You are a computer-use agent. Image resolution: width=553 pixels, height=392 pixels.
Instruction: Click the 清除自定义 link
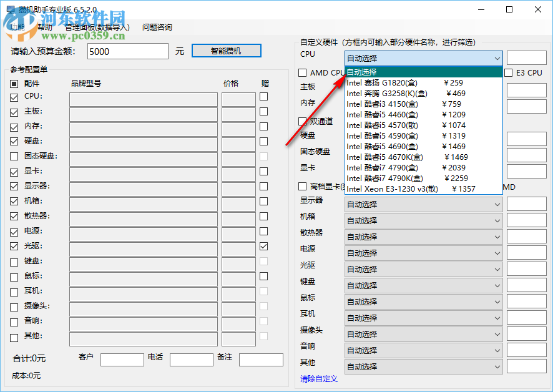tap(318, 378)
